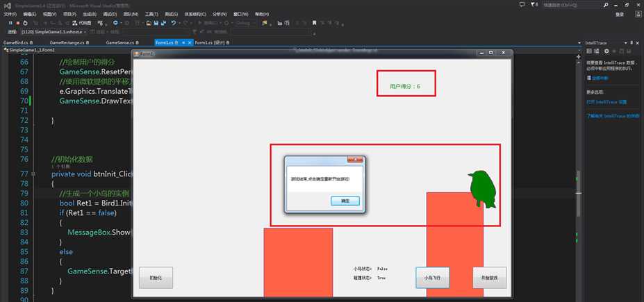
Task: Open the 分析(N) menu
Action: pos(219,14)
